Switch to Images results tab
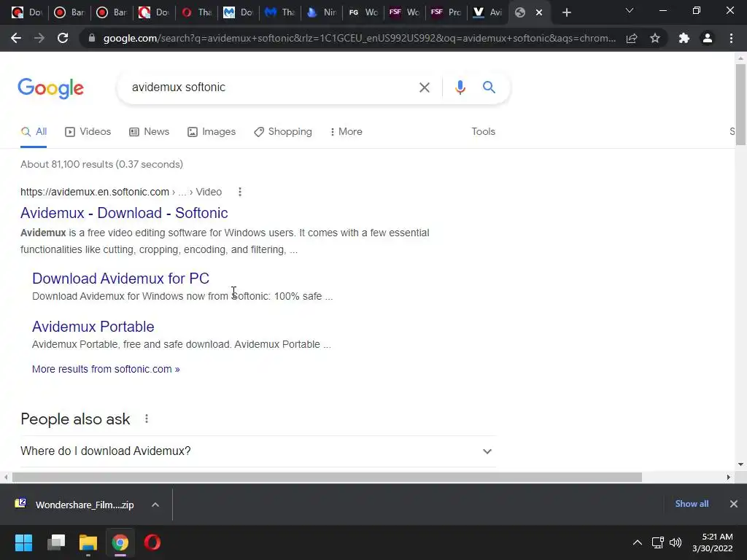This screenshot has height=560, width=747. click(x=212, y=132)
